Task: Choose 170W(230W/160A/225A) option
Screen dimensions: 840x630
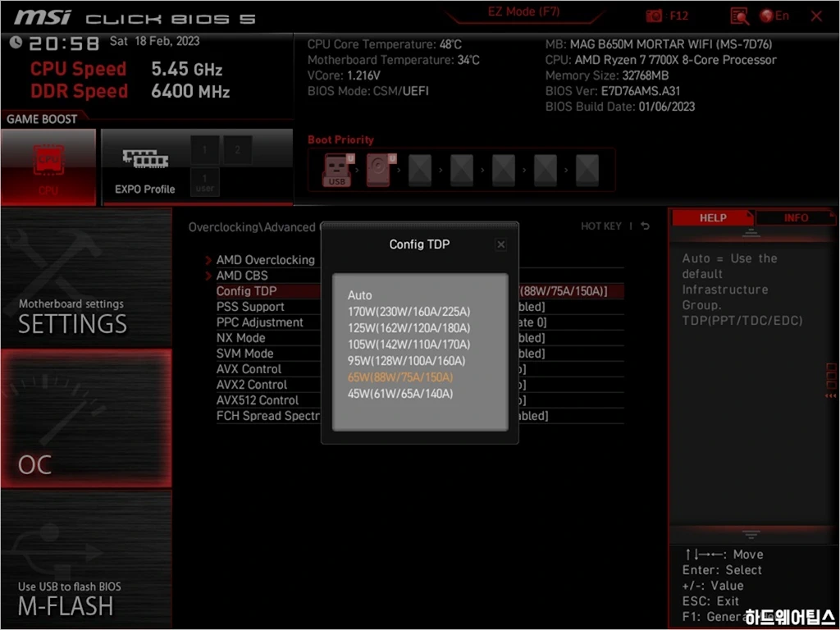Action: (x=409, y=312)
